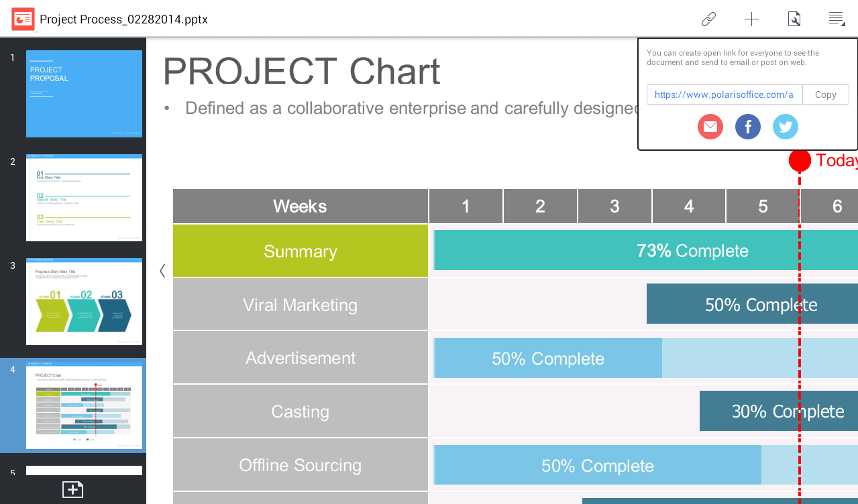The width and height of the screenshot is (858, 504).
Task: Select slide 4 Project Chart thumbnail
Action: [84, 405]
